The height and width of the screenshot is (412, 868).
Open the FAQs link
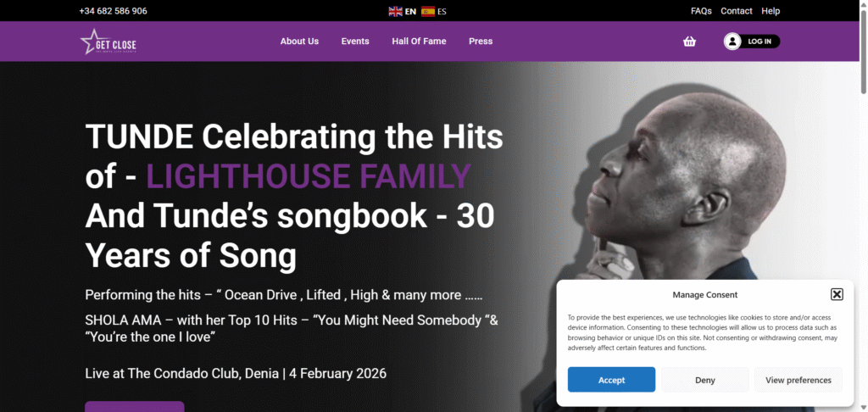tap(701, 11)
